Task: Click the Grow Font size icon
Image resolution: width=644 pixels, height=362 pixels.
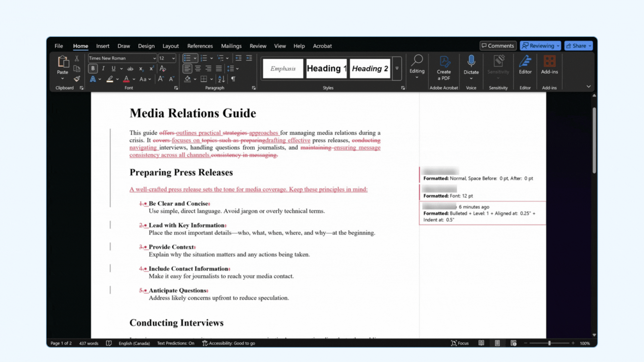Action: click(x=161, y=79)
